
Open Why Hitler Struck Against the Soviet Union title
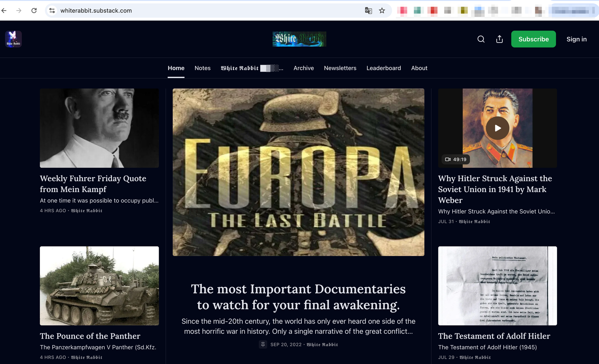point(495,189)
